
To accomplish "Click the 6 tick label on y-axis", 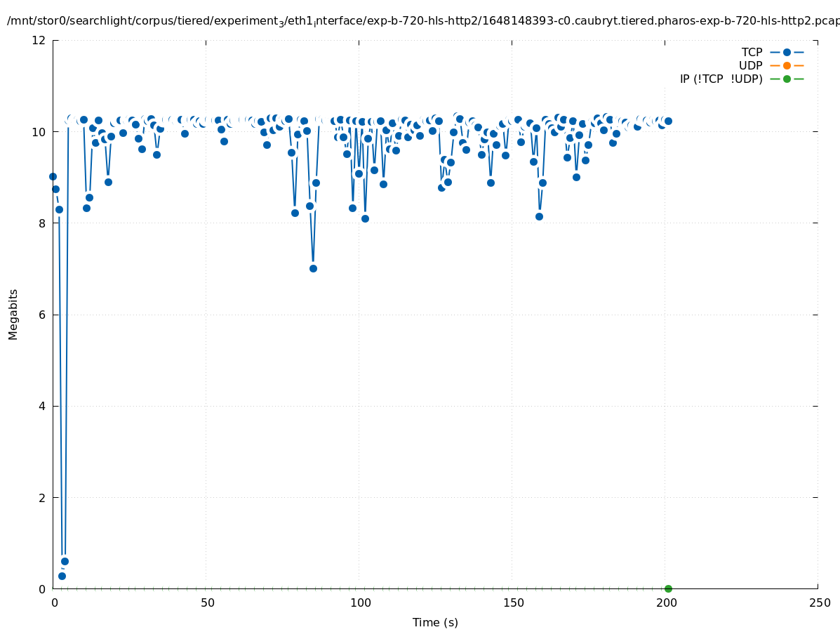I will (42, 315).
